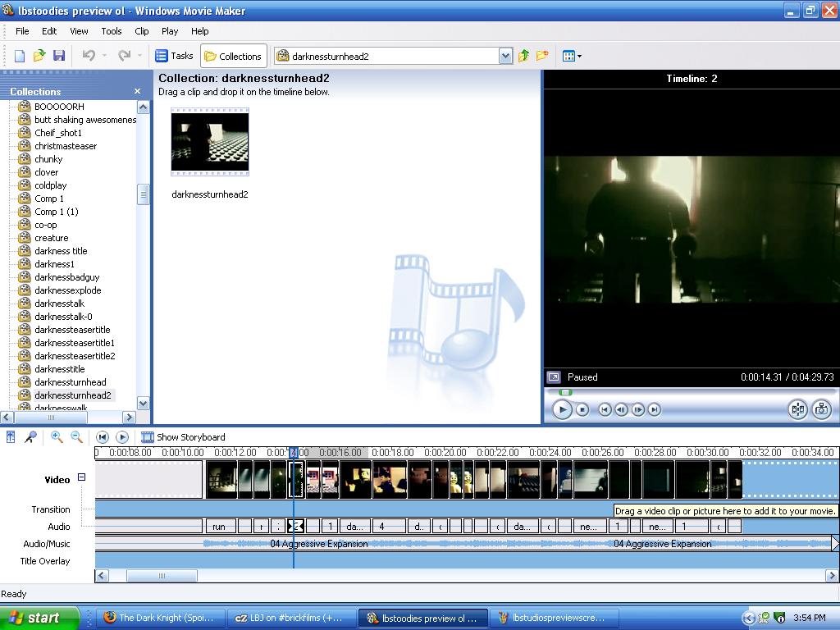Open a project with the folder icon
Viewport: 840px width, 630px height.
click(38, 55)
